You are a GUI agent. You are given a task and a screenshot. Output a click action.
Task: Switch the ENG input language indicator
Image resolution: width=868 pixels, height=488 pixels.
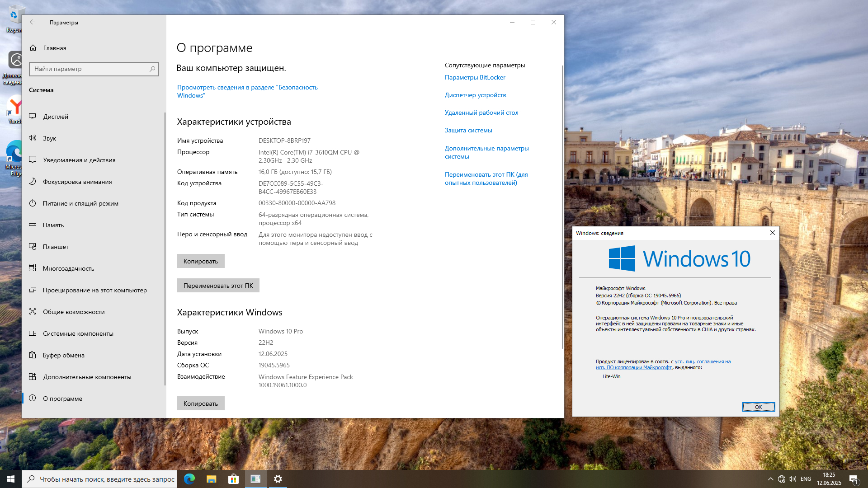tap(806, 479)
